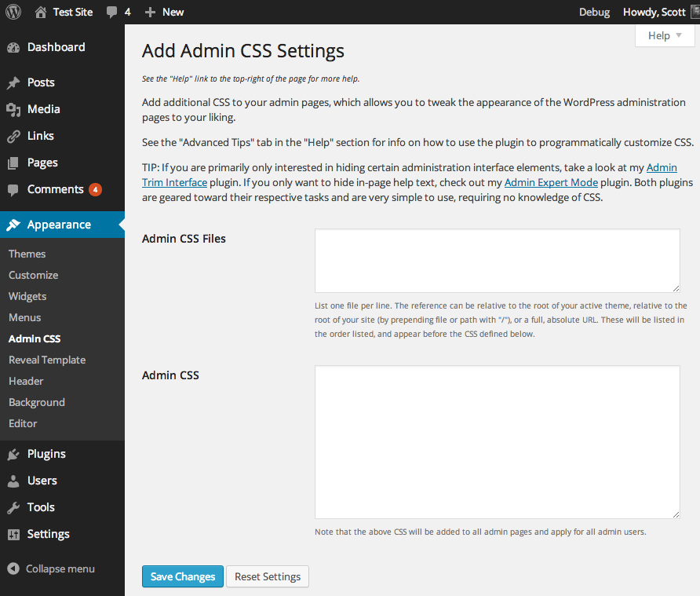Click the Admin CSS Files field label
Viewport: 700px width, 596px height.
click(x=184, y=239)
